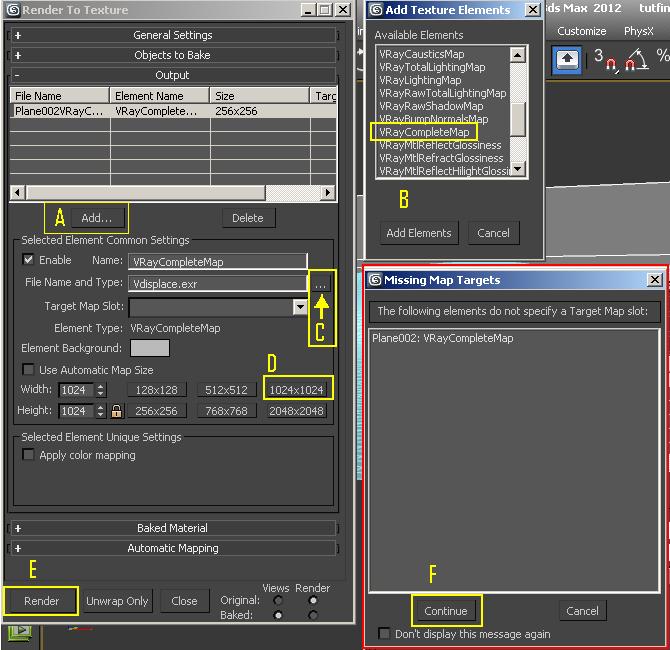Select VRayRawShadowMap element
Screen dimensions: 670x650
tap(431, 106)
